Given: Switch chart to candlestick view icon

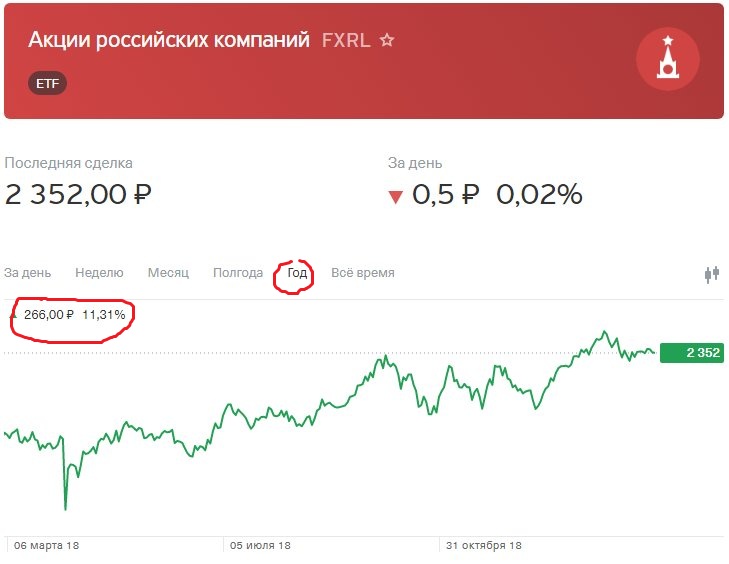Looking at the screenshot, I should (712, 274).
